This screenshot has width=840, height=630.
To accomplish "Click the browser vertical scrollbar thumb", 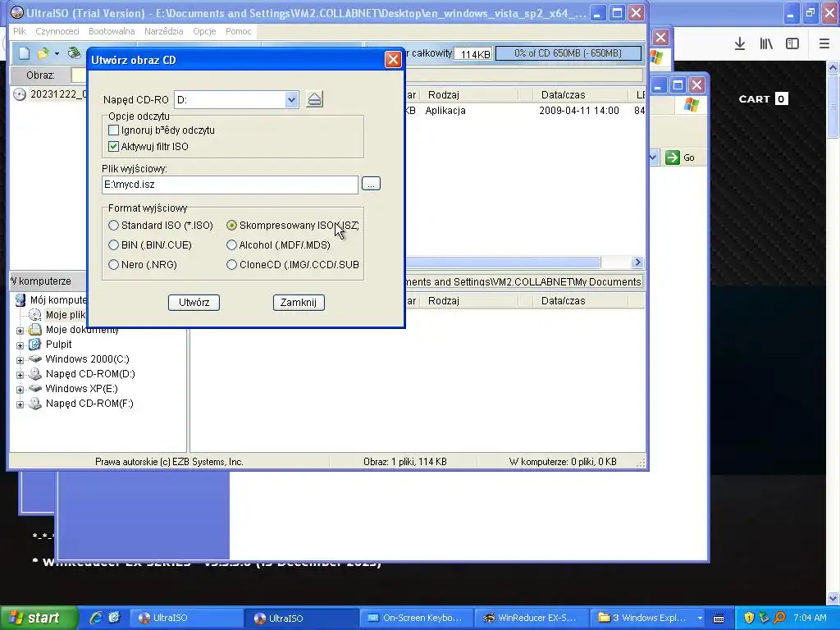I will (x=833, y=107).
